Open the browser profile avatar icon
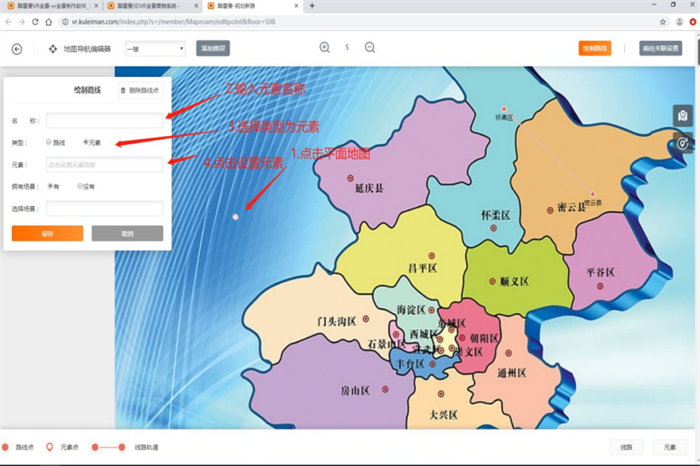 point(679,22)
